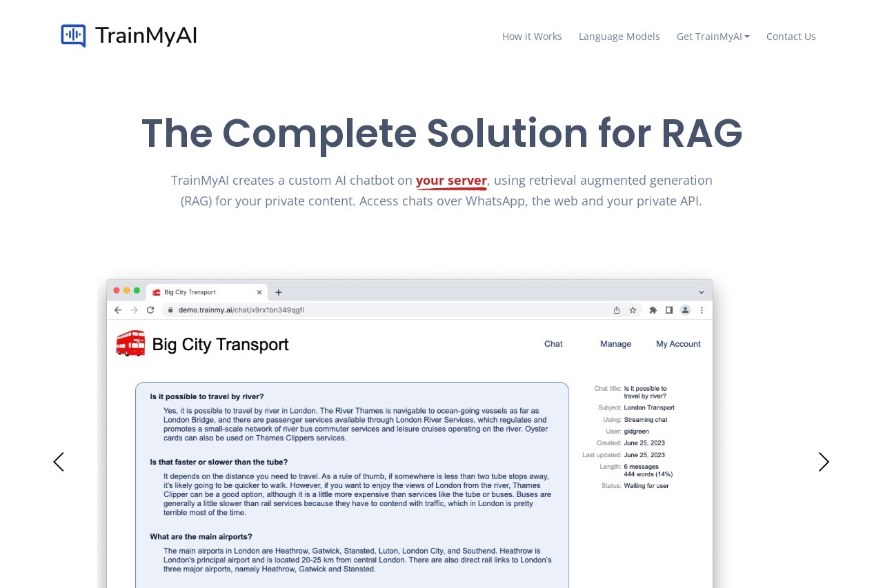Expand the Get TrainMyAI dropdown menu

(x=713, y=37)
